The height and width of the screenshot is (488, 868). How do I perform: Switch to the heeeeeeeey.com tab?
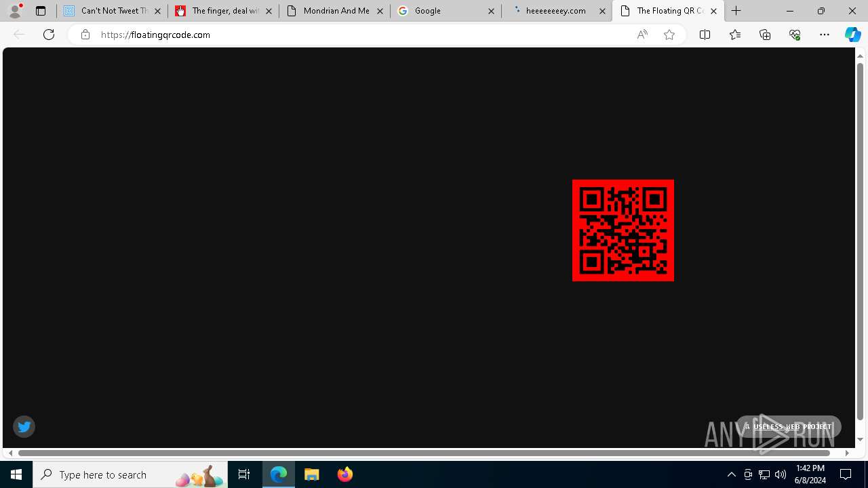[557, 11]
